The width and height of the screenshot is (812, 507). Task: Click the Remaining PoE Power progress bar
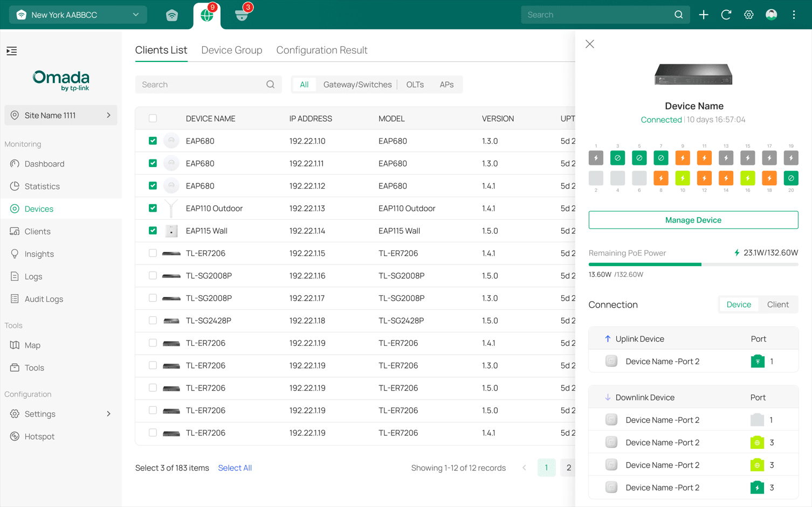point(693,264)
